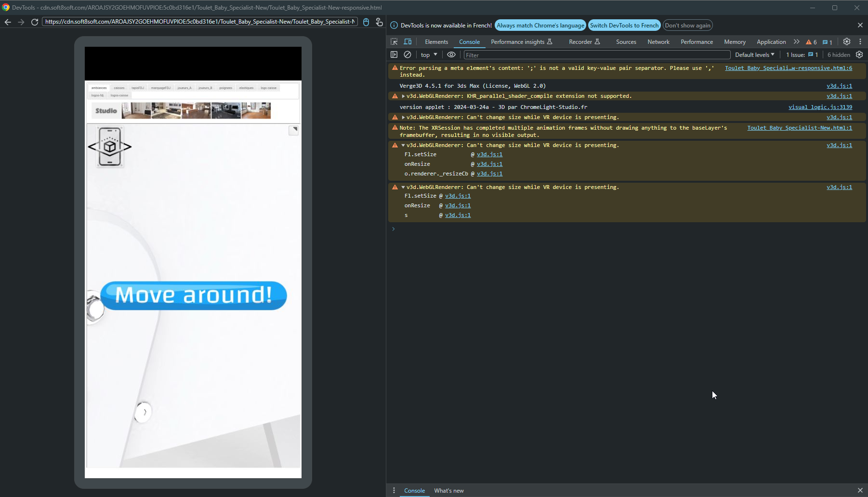Open v3d.js:1 link beside o.renderer._resizeCb
This screenshot has width=868, height=497.
click(489, 174)
